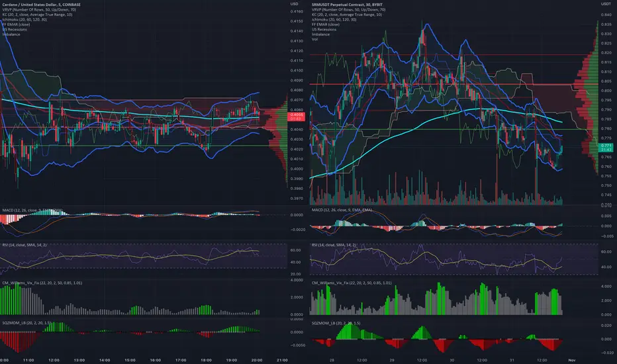This screenshot has width=617, height=364.
Task: Click 0.800 on the SRMUSDT price scale
Action: 606,91
